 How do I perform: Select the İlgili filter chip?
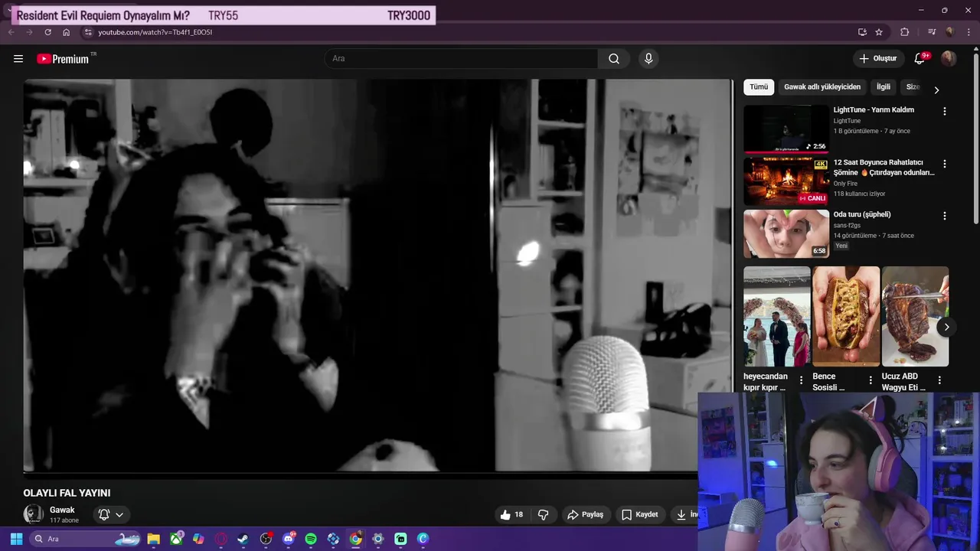[x=884, y=87]
